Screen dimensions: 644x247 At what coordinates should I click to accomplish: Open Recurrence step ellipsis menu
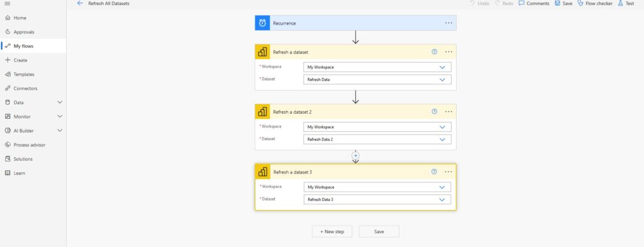448,23
